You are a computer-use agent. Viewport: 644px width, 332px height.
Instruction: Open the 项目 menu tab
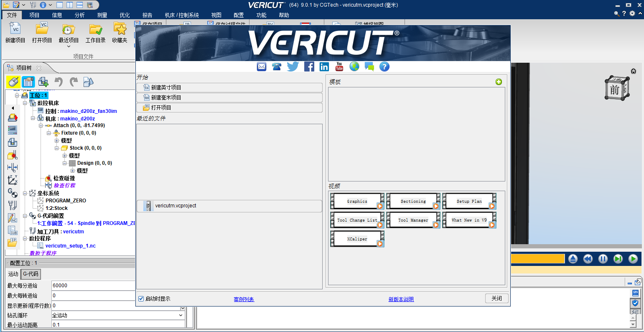[x=34, y=15]
